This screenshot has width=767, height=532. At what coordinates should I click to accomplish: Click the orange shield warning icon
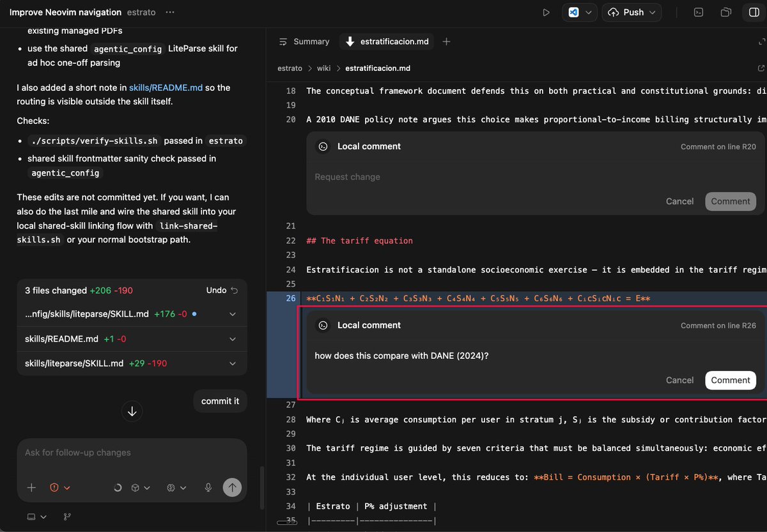pos(54,487)
